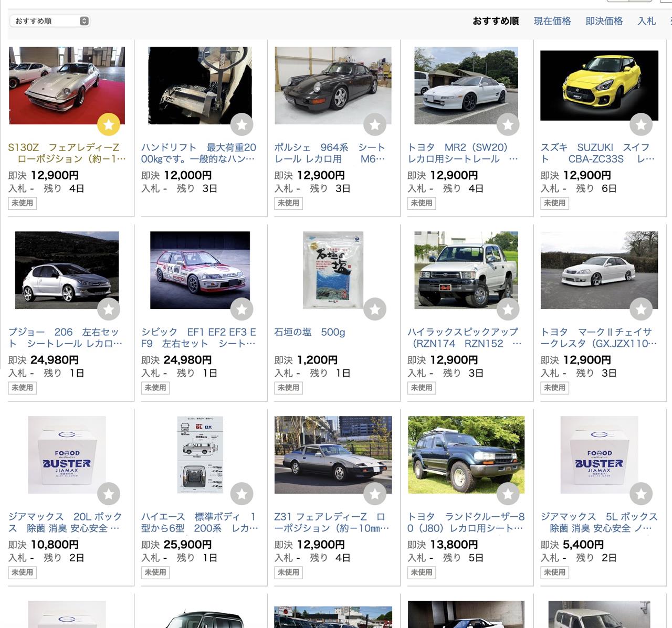
Task: Open プジョー 206 左右セット listing title
Action: coord(65,338)
